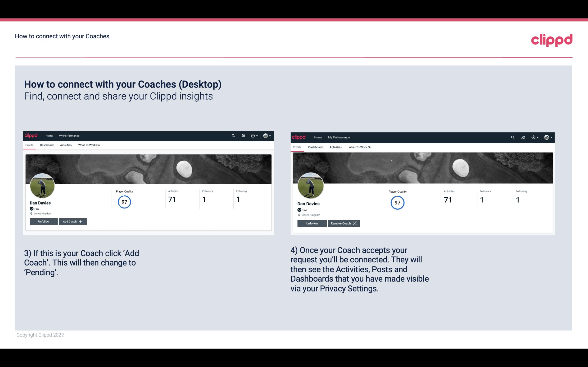This screenshot has width=588, height=367.
Task: Click 'Unfollow' button on right profile
Action: (312, 223)
